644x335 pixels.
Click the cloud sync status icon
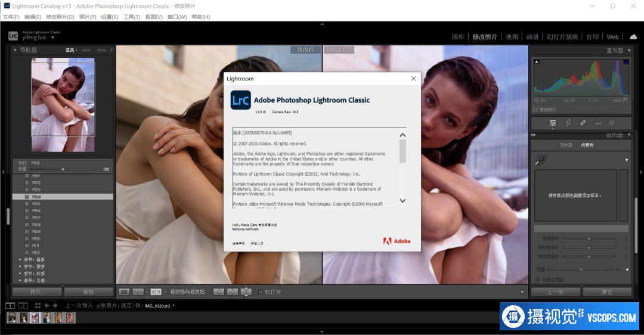click(633, 36)
